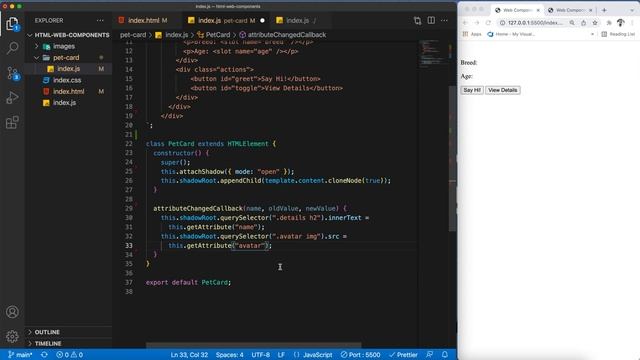640x360 pixels.
Task: Open index.css in the explorer
Action: point(67,80)
